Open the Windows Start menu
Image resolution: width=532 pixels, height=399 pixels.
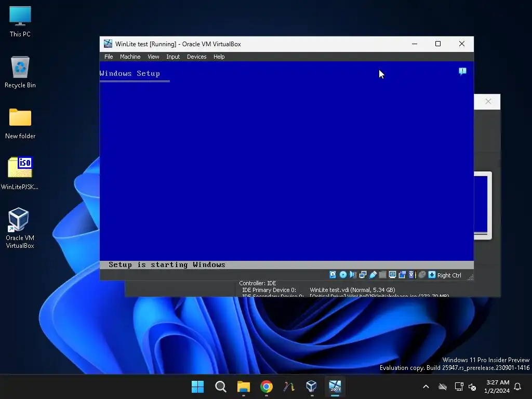pyautogui.click(x=197, y=387)
